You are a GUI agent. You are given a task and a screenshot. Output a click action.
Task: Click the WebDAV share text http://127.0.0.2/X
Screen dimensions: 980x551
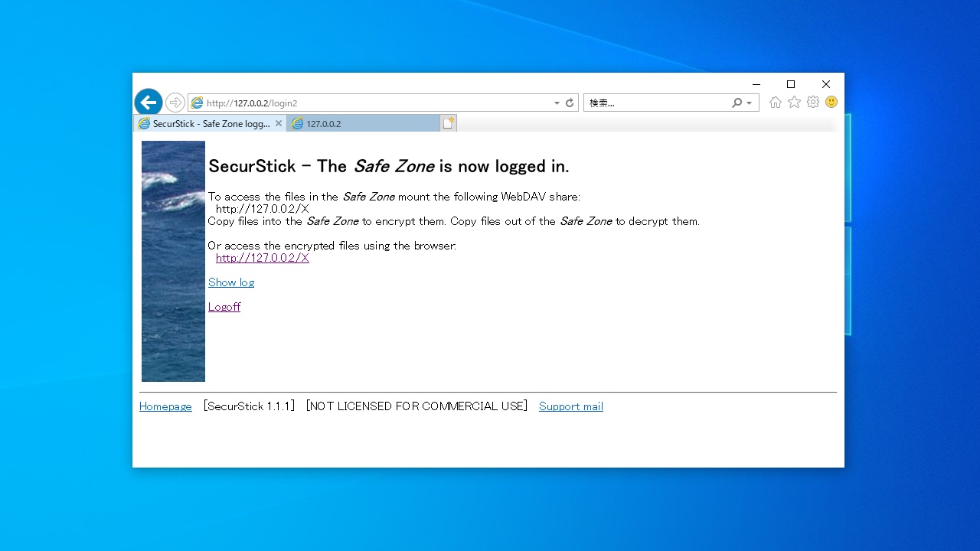tap(263, 209)
